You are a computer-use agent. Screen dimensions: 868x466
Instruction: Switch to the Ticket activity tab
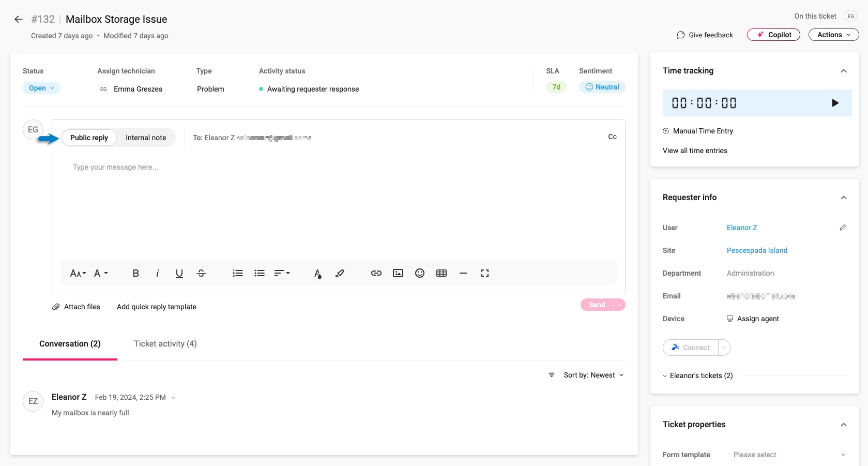pos(165,344)
